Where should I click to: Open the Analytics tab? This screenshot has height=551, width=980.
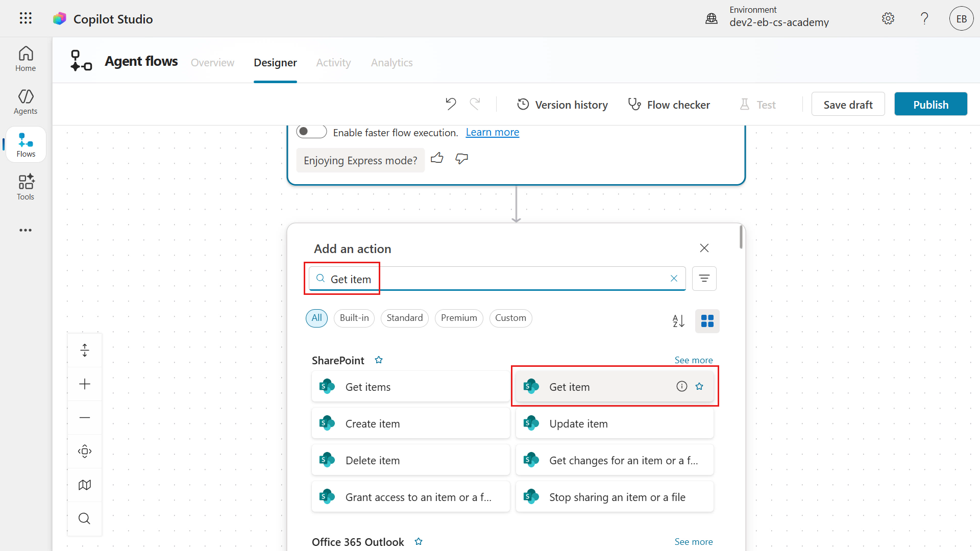pos(391,63)
